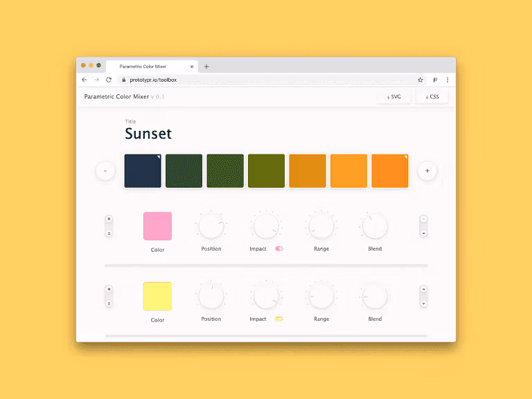Download palette as CSS
This screenshot has width=532, height=399.
click(432, 97)
